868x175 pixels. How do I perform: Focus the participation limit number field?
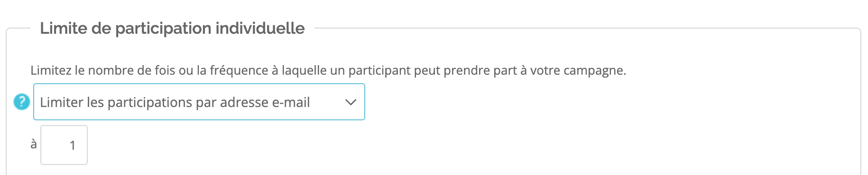(x=64, y=145)
